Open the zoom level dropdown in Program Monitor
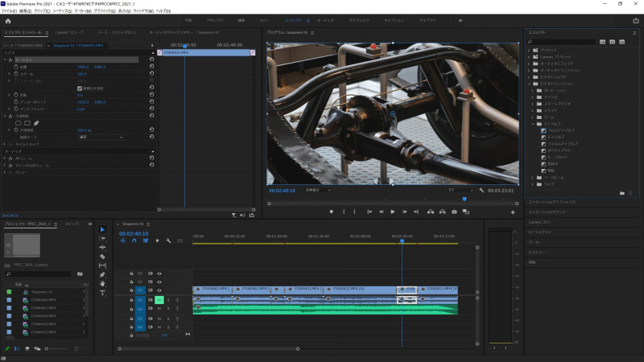Image resolution: width=644 pixels, height=362 pixels. [x=318, y=190]
